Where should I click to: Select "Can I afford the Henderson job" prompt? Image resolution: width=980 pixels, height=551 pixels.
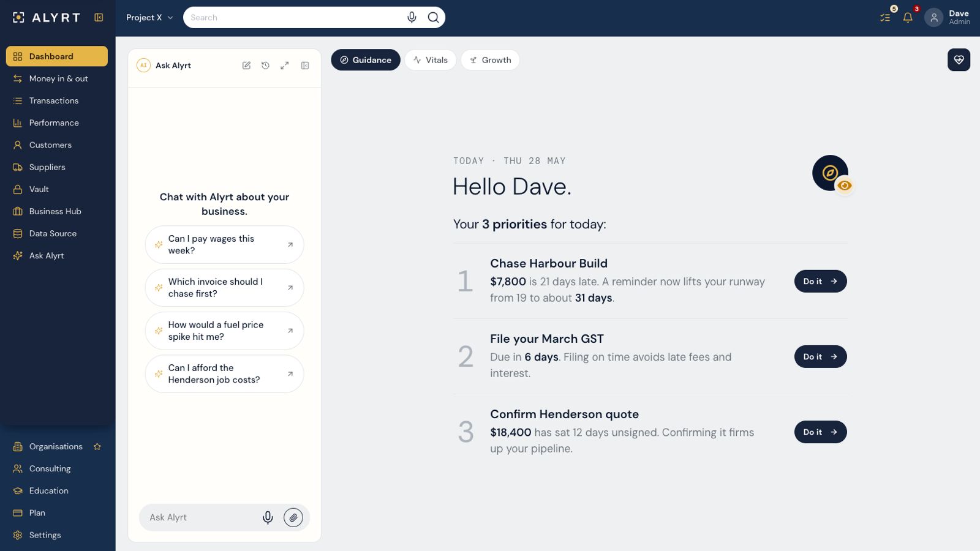point(224,374)
